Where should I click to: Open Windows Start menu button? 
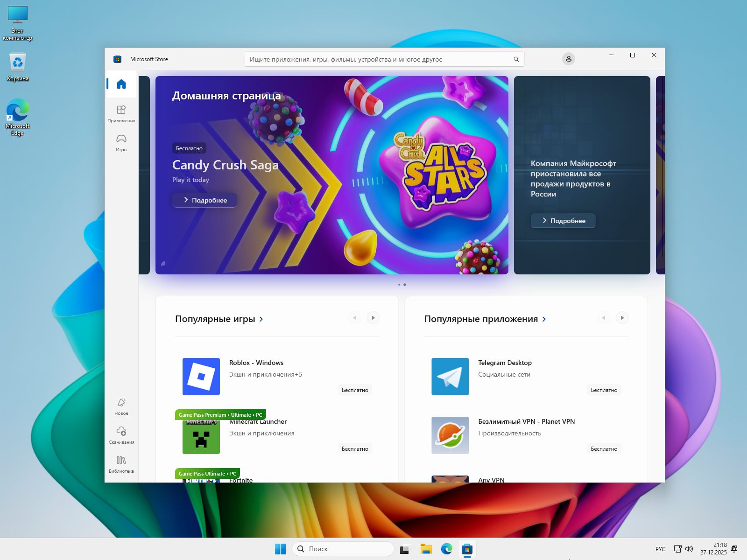[x=280, y=549]
